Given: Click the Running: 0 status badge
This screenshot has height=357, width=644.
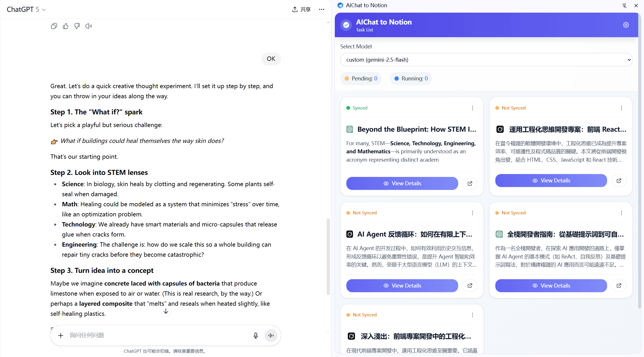Looking at the screenshot, I should 411,79.
